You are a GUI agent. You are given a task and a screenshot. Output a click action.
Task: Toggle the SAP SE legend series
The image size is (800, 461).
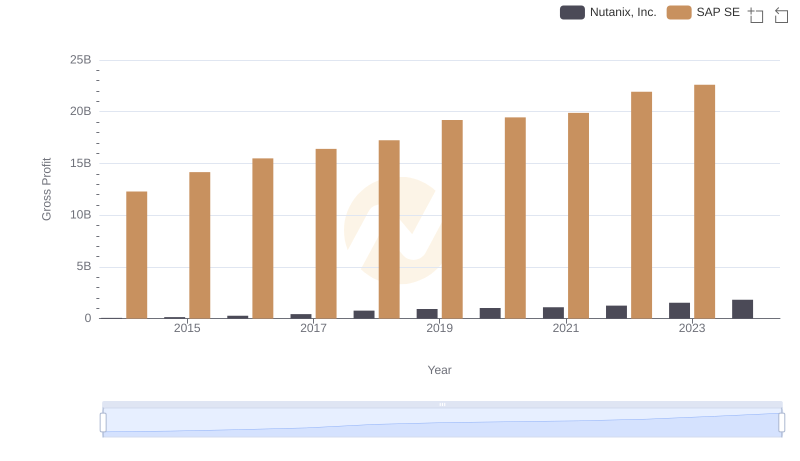703,12
